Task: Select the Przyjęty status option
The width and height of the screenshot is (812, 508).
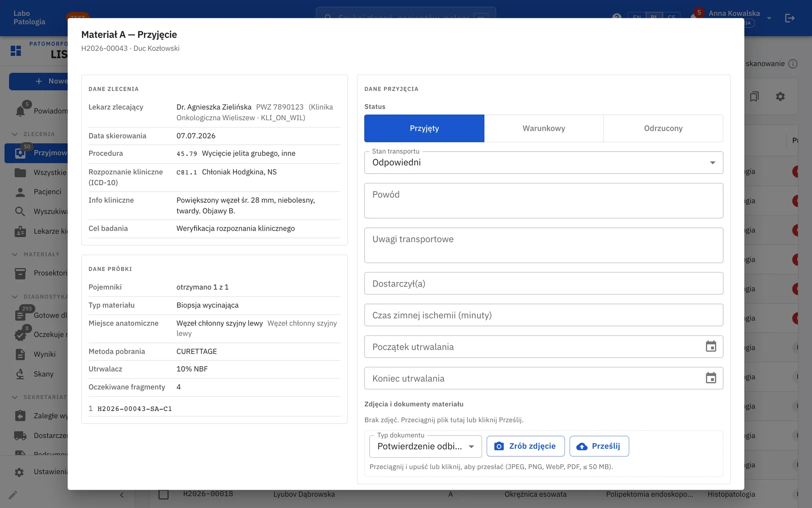Action: tap(424, 128)
